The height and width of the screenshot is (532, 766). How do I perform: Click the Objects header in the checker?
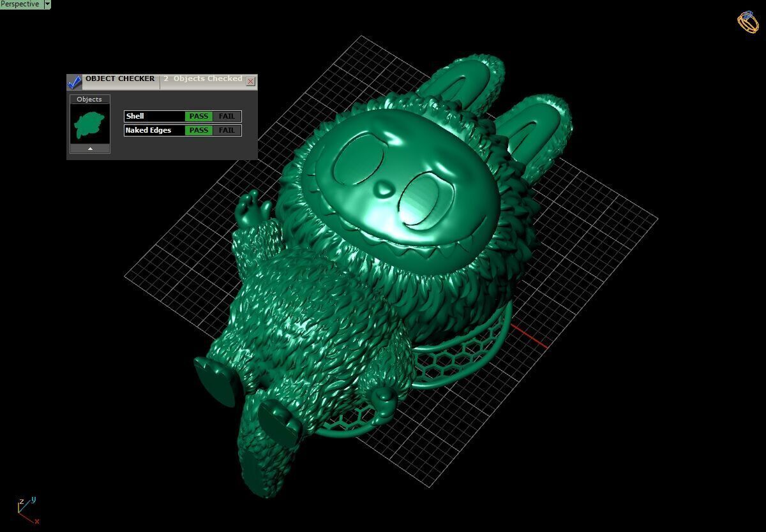click(x=89, y=99)
